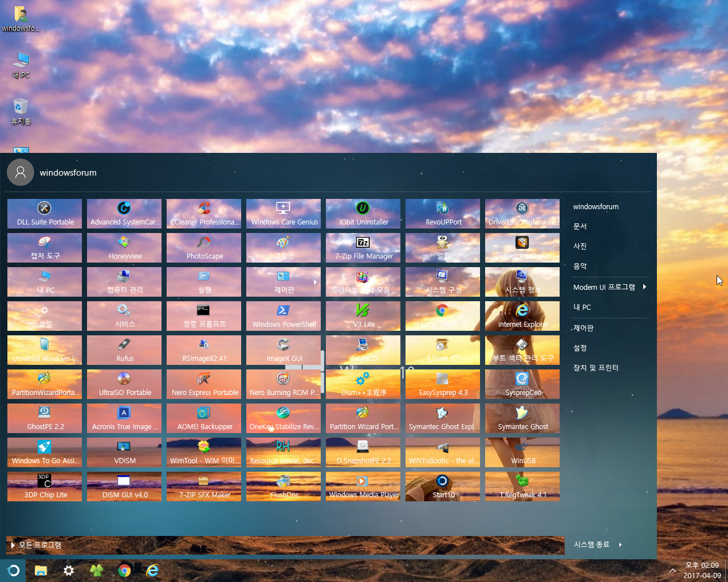
Task: Launch Internet Explorer from taskbar
Action: click(x=152, y=571)
